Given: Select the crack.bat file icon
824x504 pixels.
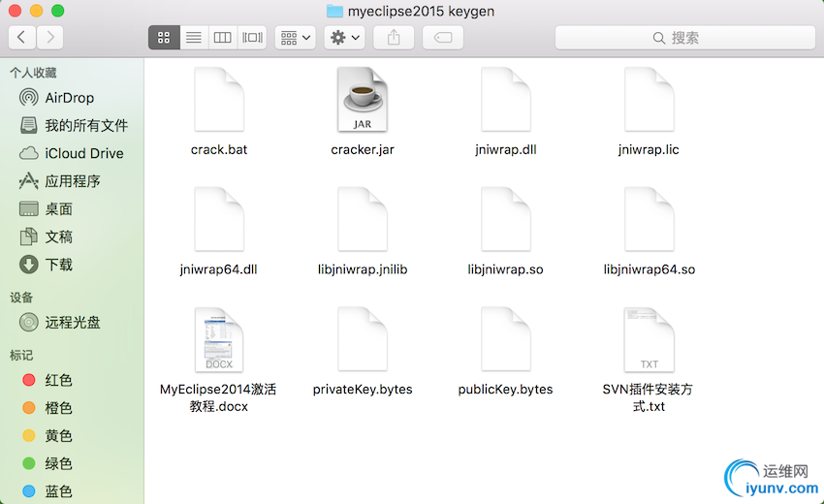Looking at the screenshot, I should point(219,99).
